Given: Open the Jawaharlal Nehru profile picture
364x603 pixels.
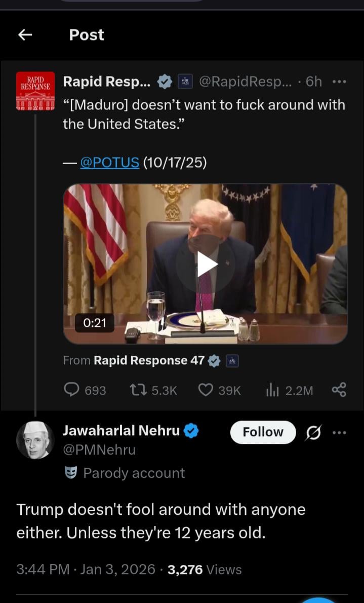Looking at the screenshot, I should pos(35,440).
